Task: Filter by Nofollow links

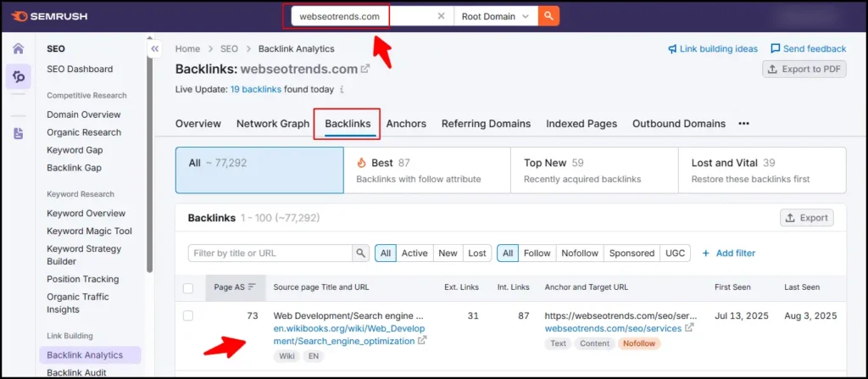Action: pyautogui.click(x=580, y=254)
